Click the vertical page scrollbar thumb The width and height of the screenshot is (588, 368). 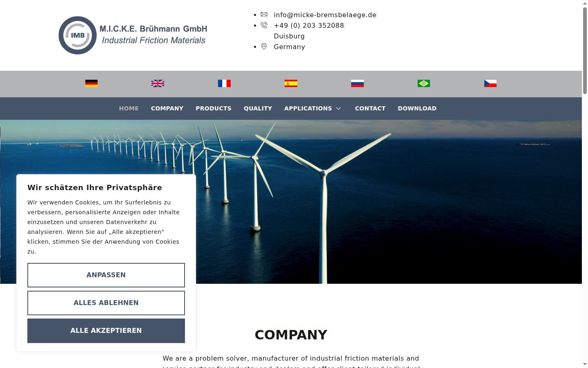(x=585, y=50)
